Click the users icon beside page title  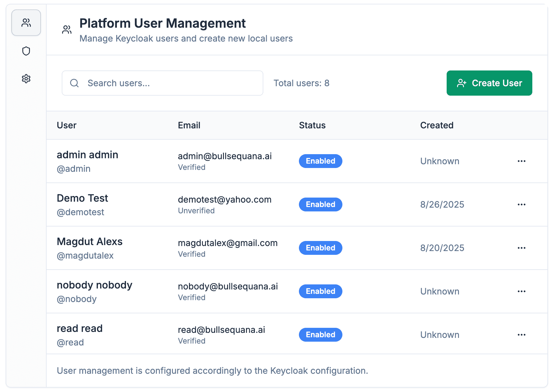[x=67, y=30]
